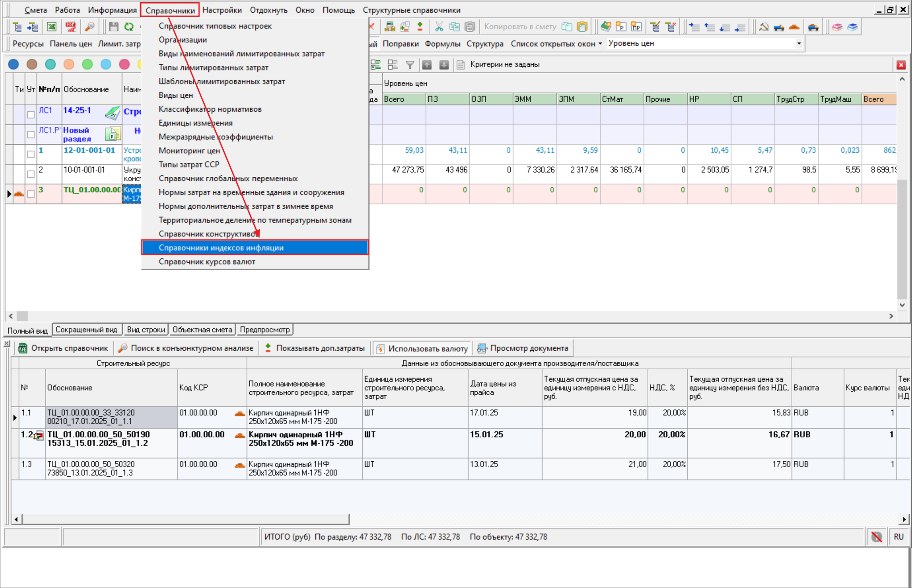Click the green refresh arrows icon
912x588 pixels.
129,27
